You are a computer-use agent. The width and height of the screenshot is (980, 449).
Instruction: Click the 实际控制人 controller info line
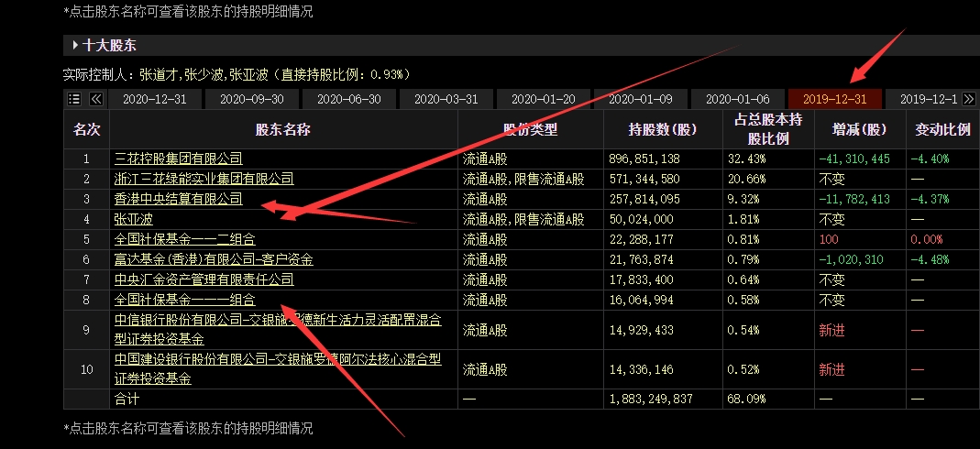[x=237, y=75]
